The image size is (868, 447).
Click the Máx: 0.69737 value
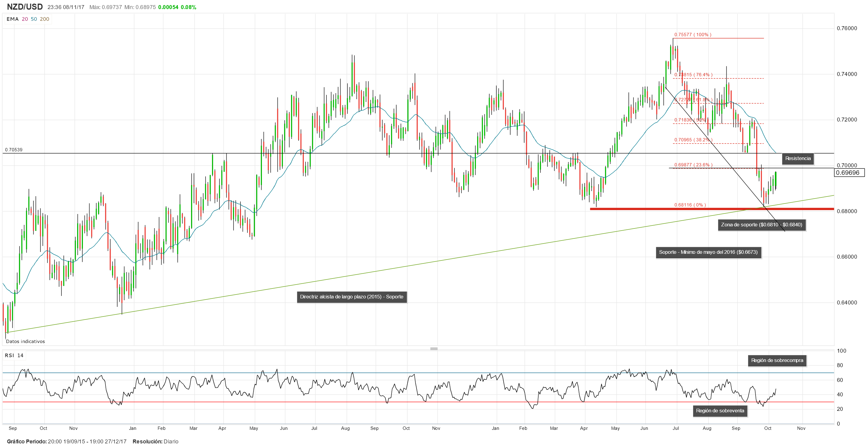(x=105, y=7)
